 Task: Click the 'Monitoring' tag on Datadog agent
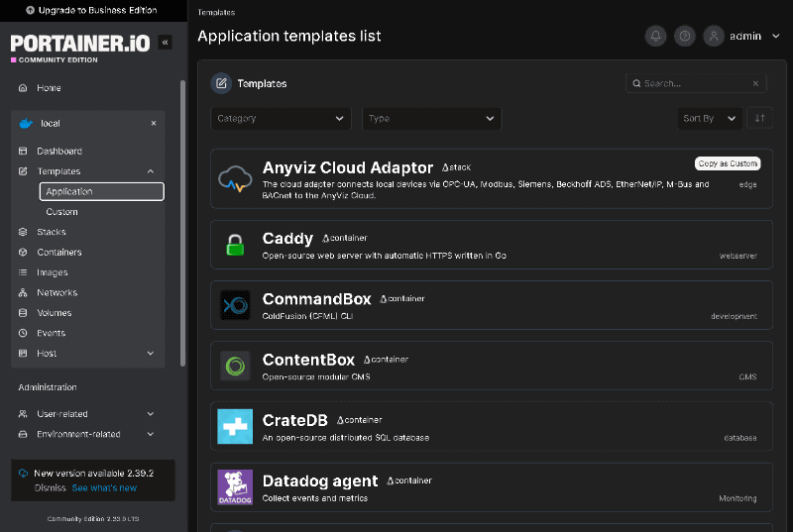737,498
